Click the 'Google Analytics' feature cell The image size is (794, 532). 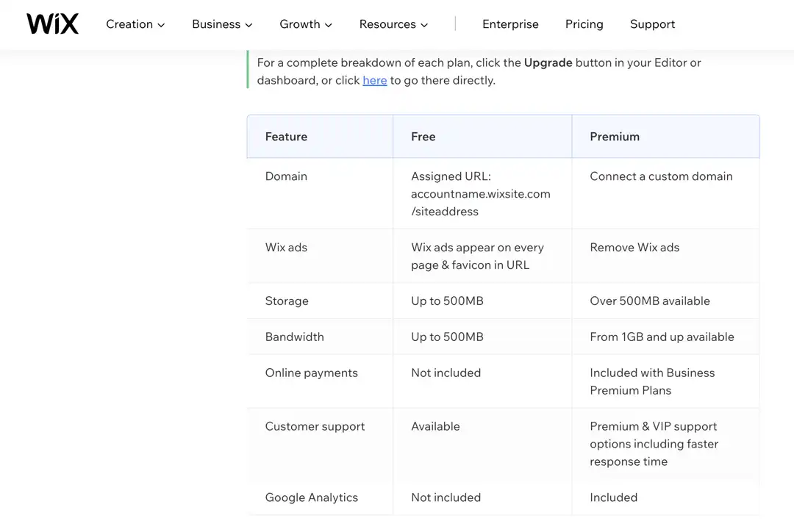pos(320,497)
